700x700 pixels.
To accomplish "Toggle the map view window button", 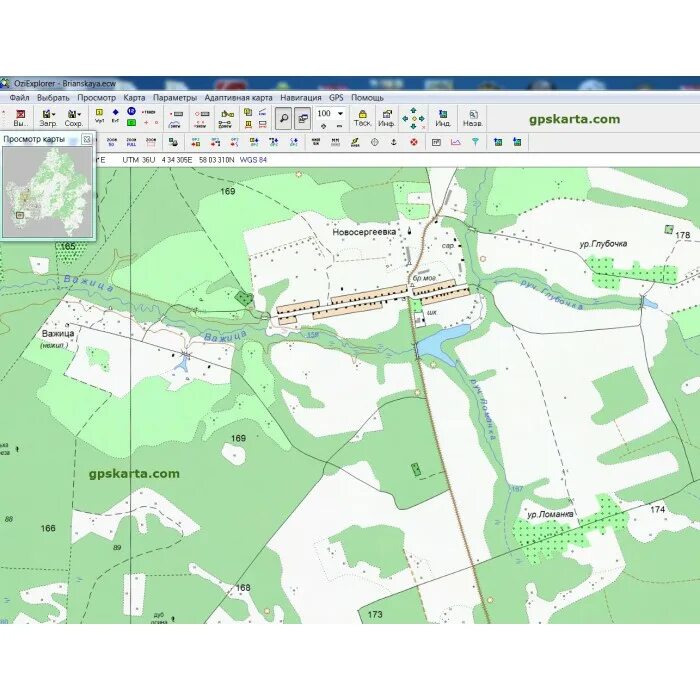I will 303,118.
